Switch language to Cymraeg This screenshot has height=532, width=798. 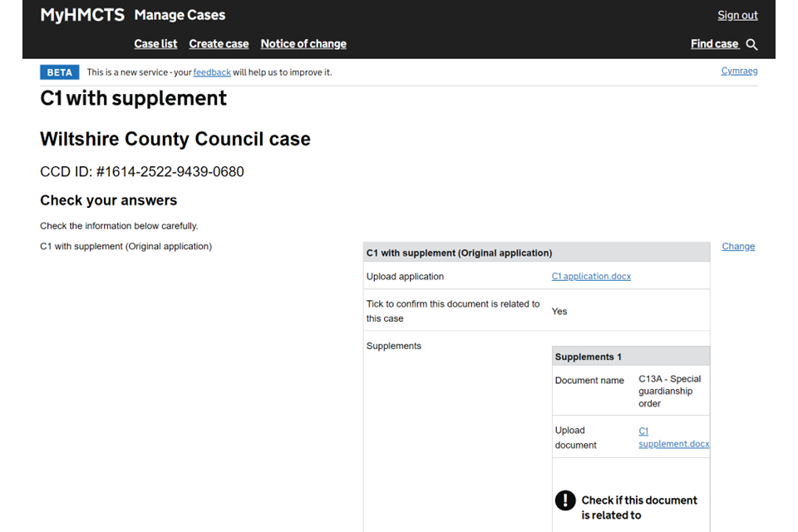739,71
